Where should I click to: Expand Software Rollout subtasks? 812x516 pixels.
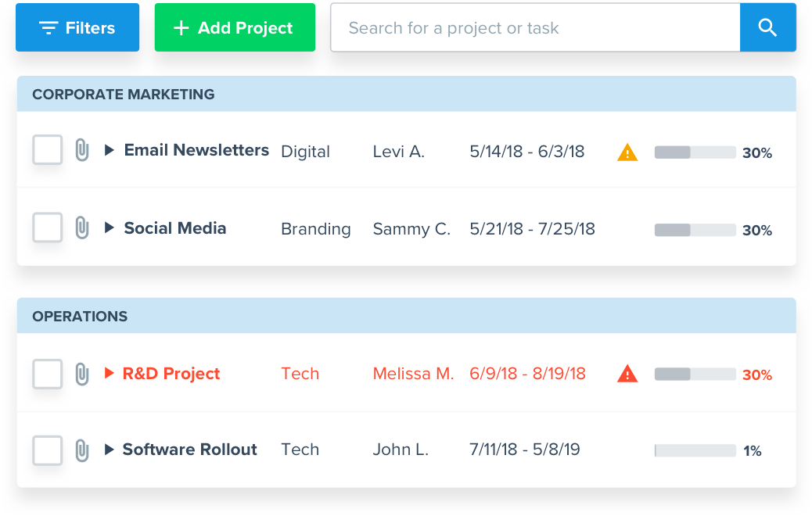(109, 449)
